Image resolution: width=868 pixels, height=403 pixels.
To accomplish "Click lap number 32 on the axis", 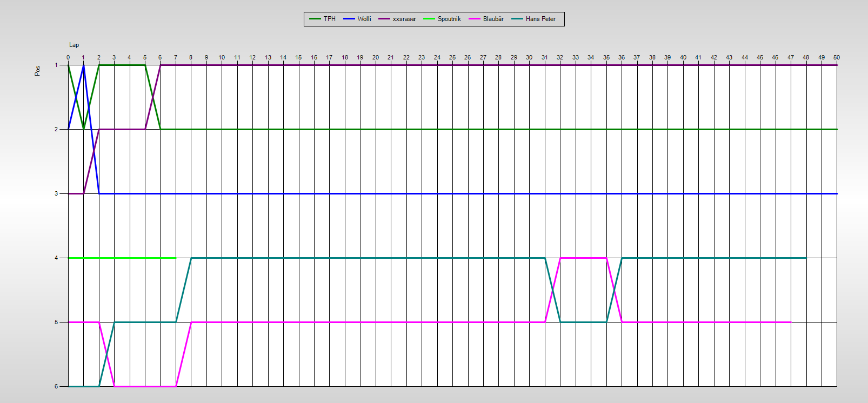I will [560, 57].
